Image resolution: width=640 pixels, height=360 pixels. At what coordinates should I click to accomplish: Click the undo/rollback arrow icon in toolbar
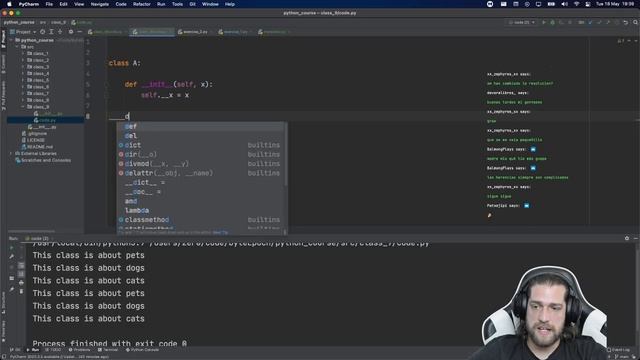(625, 22)
